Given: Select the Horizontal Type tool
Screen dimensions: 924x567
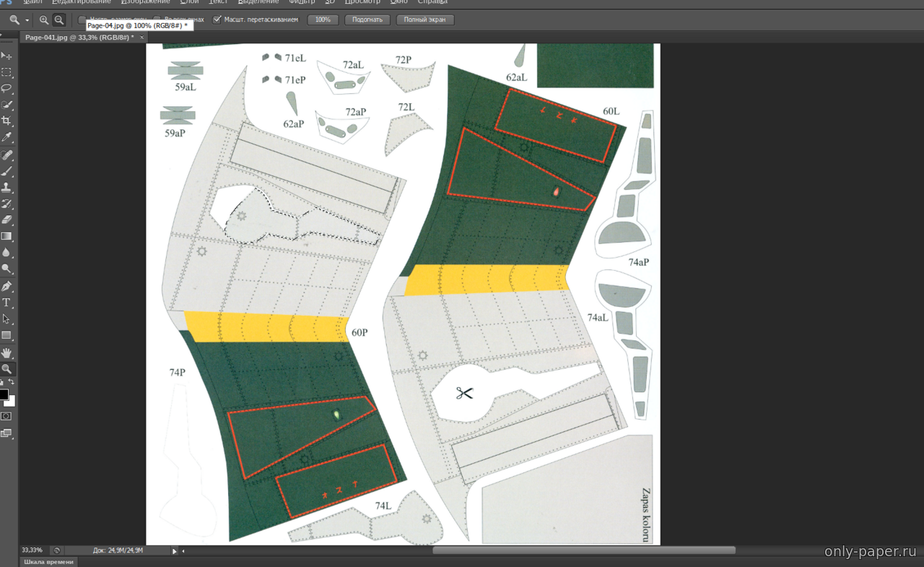Looking at the screenshot, I should click(6, 303).
